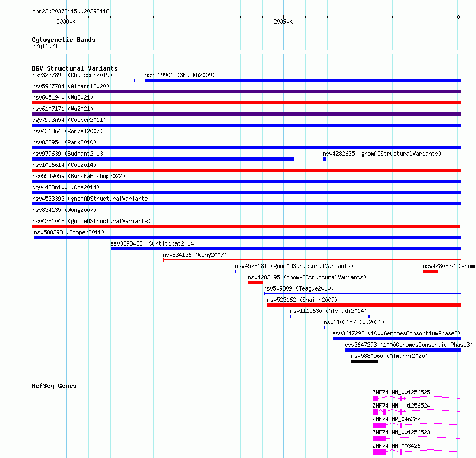The image size is (476, 458).
Task: Open ZNF74|NM_001256525 gene label
Action: (x=401, y=392)
